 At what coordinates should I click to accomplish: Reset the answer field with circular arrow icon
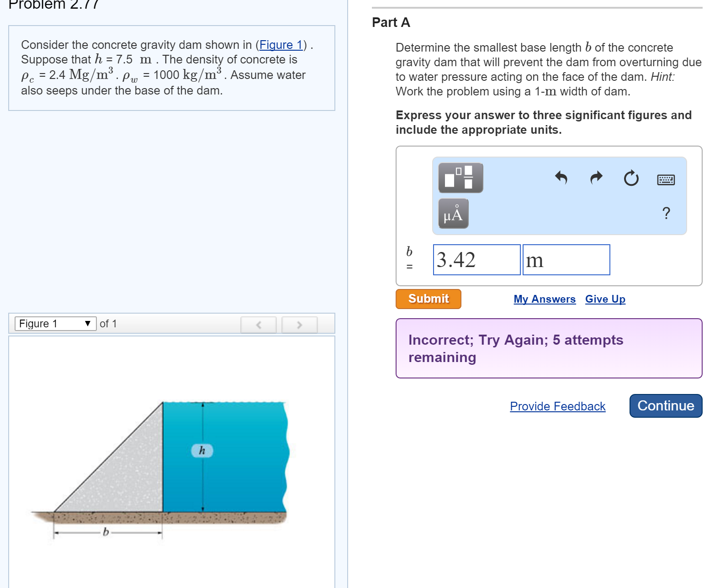point(630,178)
